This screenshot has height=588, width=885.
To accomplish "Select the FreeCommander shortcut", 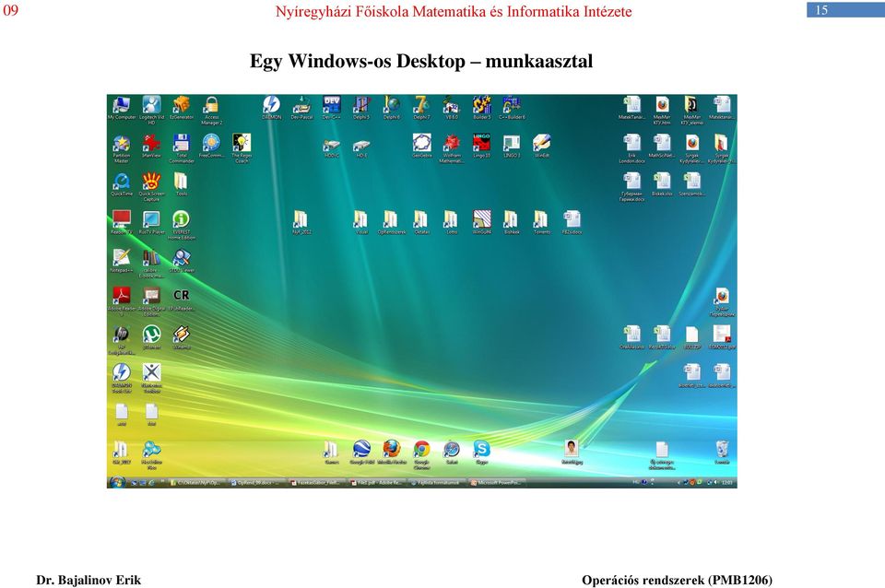I will coord(212,147).
